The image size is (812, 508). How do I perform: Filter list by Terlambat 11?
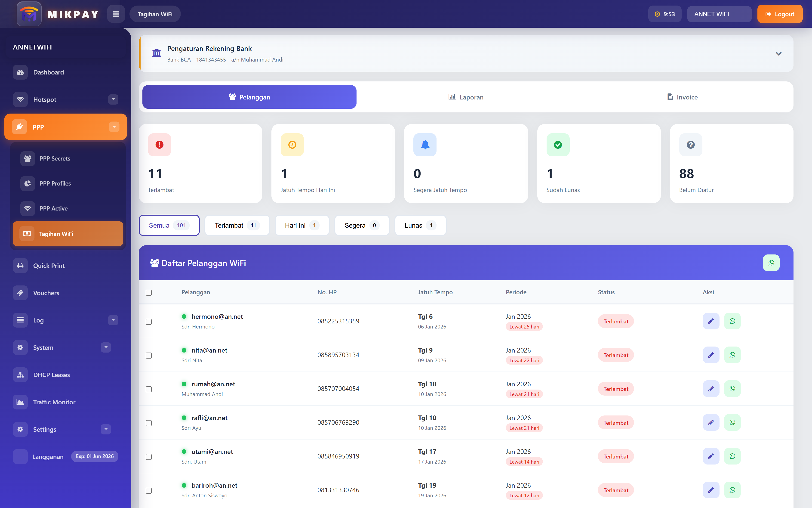tap(237, 226)
